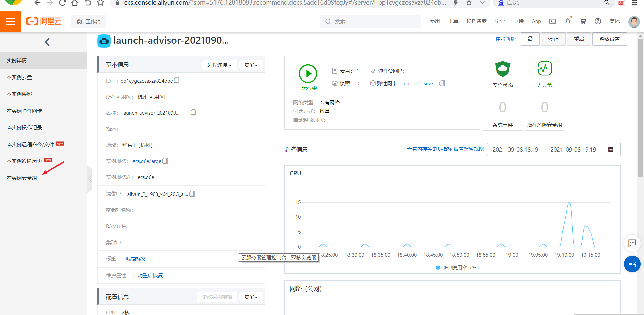Copy the instance type ecs.g6e.large
This screenshot has width=644, height=315.
click(x=165, y=161)
